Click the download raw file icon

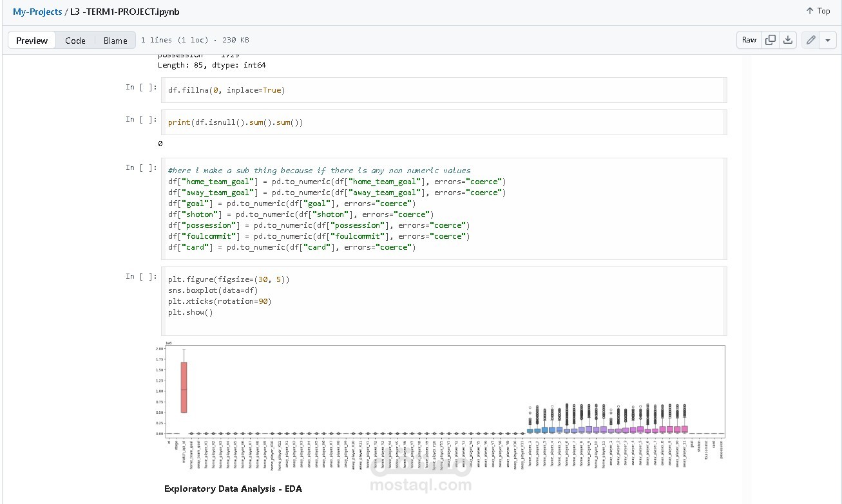(787, 39)
